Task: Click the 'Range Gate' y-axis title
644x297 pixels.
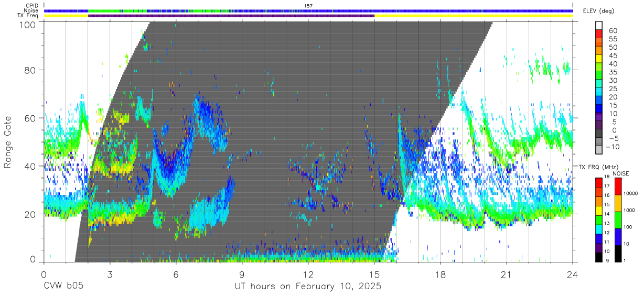Action: [x=8, y=141]
